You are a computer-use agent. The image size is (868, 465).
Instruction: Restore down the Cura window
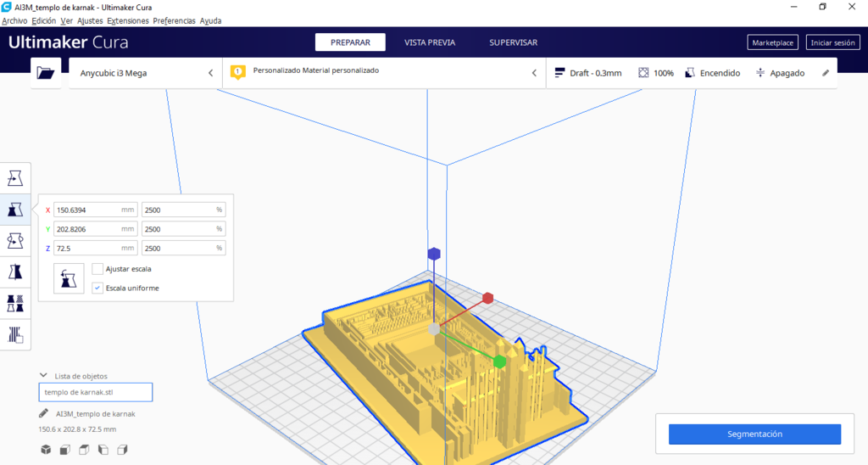[822, 7]
